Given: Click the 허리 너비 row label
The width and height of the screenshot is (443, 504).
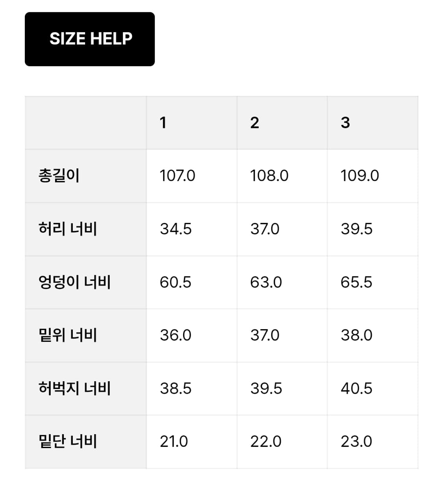Looking at the screenshot, I should [x=68, y=229].
